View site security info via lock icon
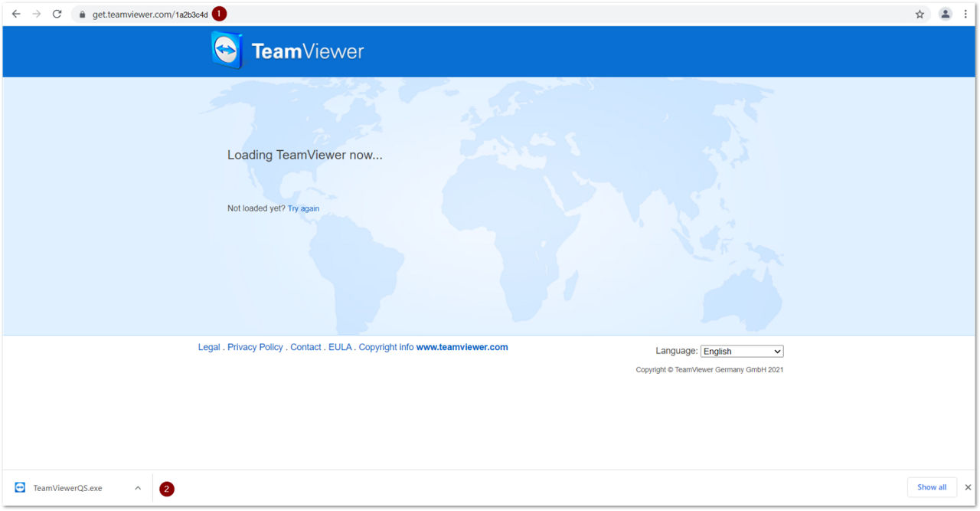The height and width of the screenshot is (511, 980). [82, 14]
